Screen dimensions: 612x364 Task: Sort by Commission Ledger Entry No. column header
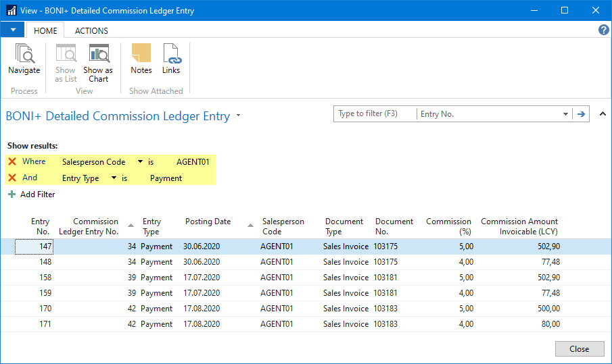coord(89,226)
